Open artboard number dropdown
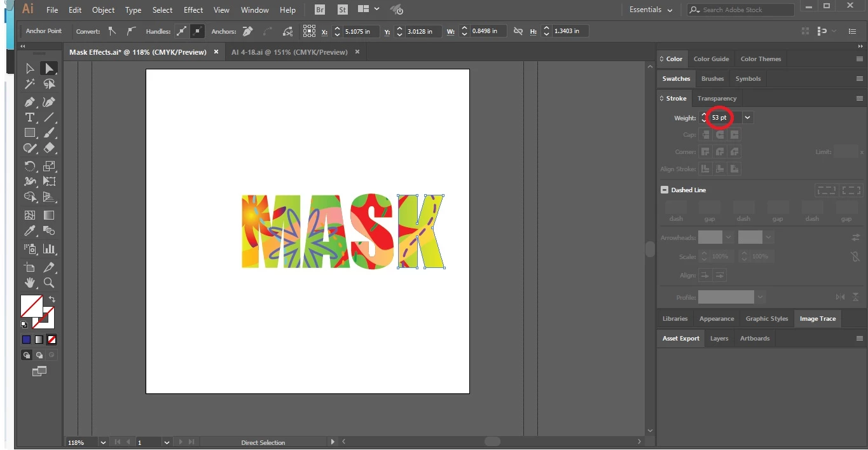868x450 pixels. 167,442
